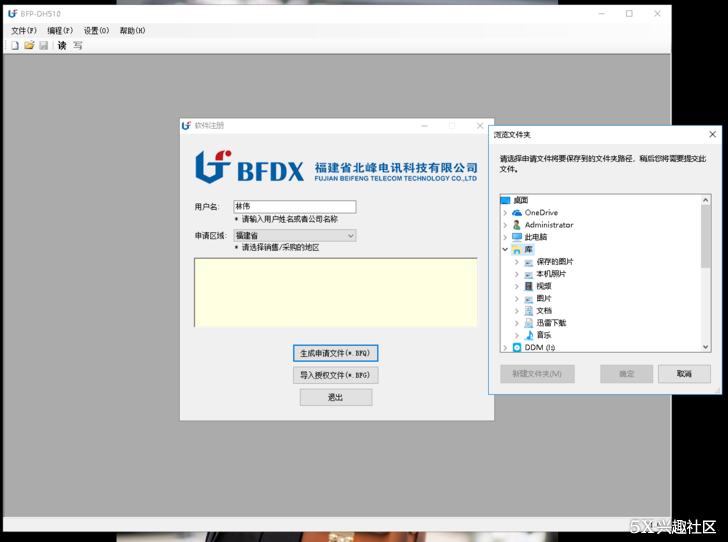
Task: Click 取消 in the browse folder dialog
Action: tap(684, 374)
